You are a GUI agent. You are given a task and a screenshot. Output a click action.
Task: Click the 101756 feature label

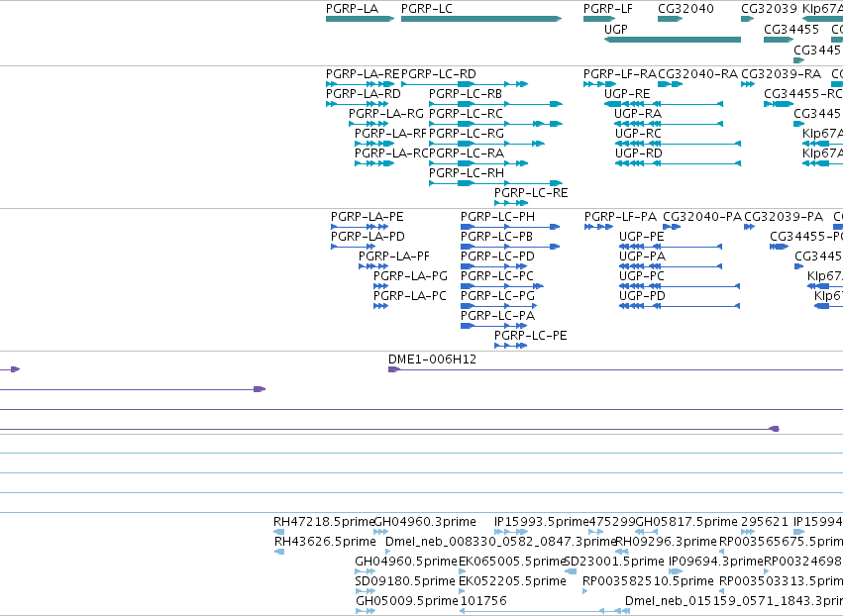483,601
